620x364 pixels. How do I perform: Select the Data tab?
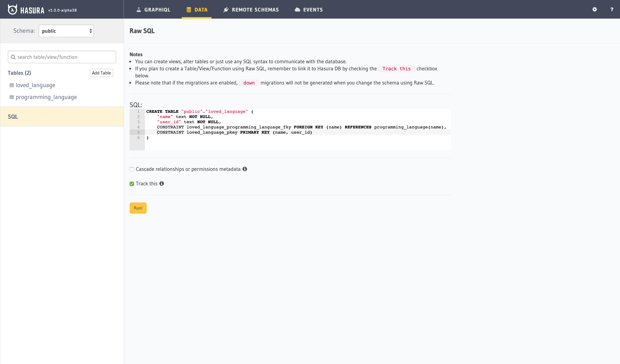coord(197,10)
